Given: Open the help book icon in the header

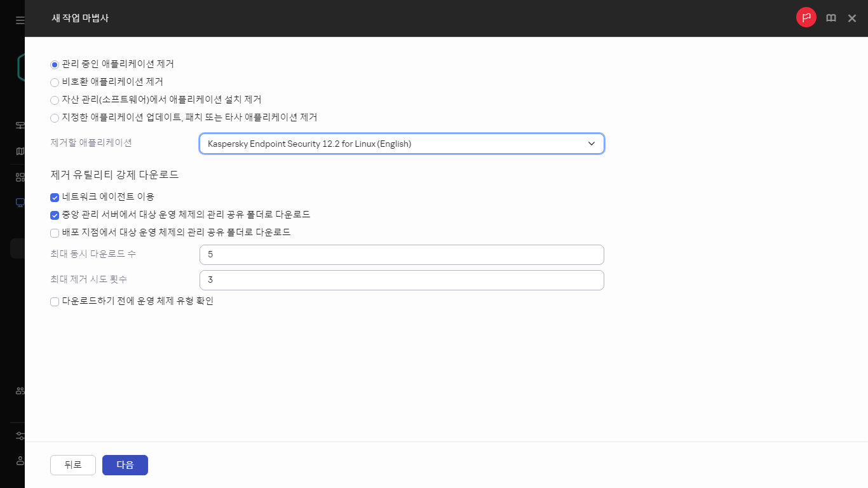Looking at the screenshot, I should (831, 18).
